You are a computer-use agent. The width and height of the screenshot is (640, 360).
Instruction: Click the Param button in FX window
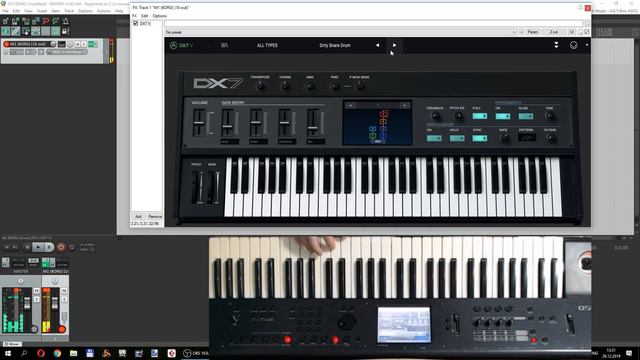pyautogui.click(x=533, y=32)
